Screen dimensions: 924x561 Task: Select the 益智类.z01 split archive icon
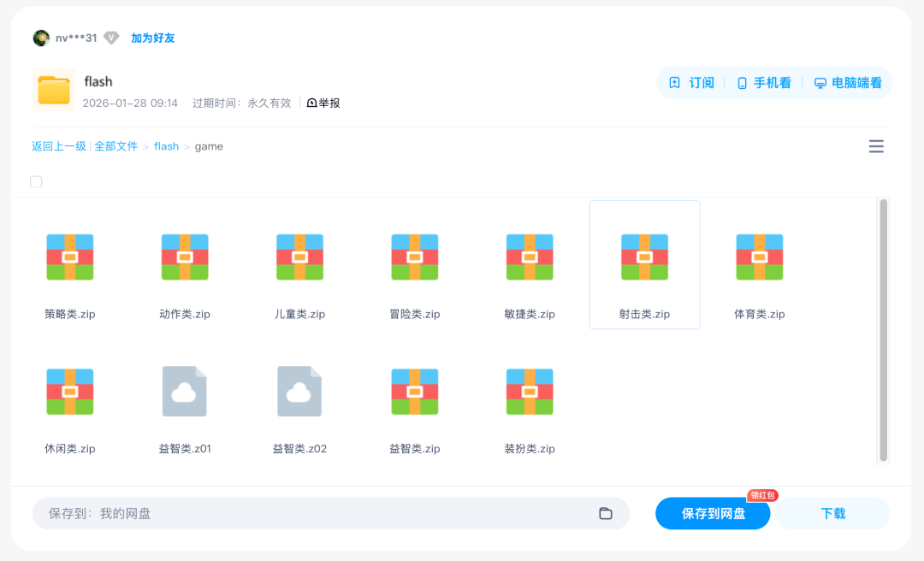click(x=184, y=391)
